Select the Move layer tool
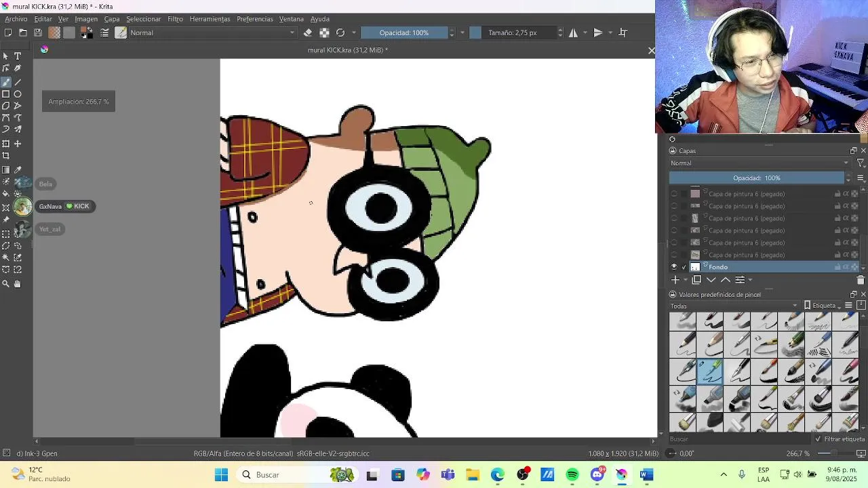 pyautogui.click(x=18, y=144)
